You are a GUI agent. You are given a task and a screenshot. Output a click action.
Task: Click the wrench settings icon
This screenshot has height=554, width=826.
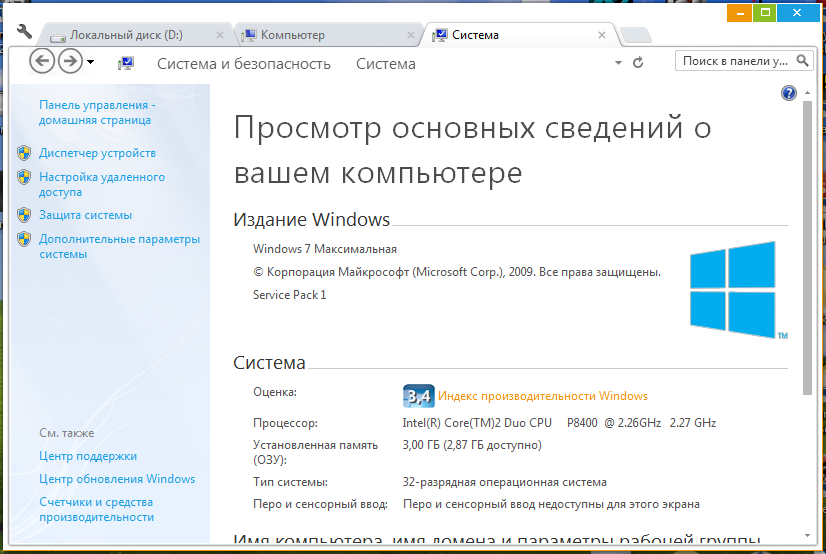point(24,32)
